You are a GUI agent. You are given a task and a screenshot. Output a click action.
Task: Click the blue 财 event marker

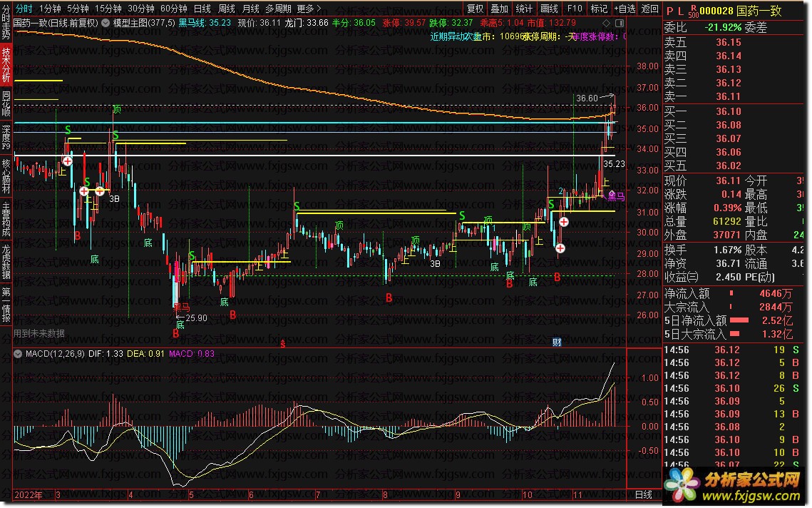click(557, 342)
